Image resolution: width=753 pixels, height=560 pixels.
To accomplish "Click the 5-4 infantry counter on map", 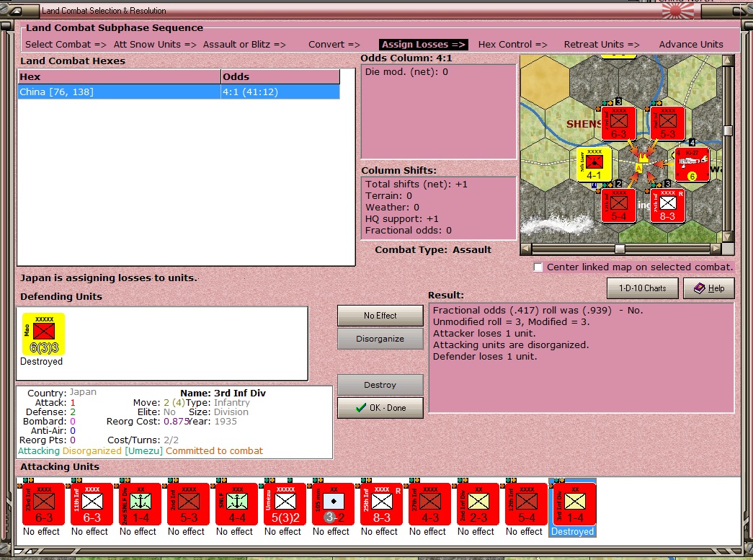I will (618, 205).
